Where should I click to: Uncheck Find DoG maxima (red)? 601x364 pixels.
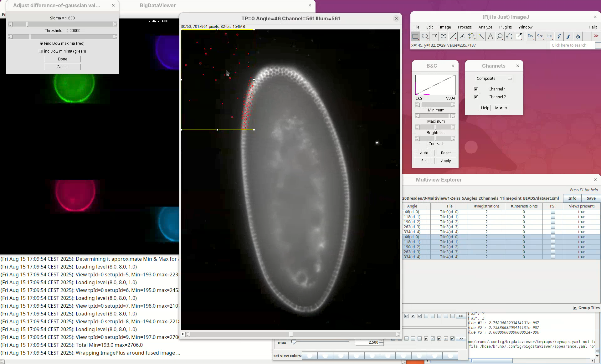click(x=42, y=44)
